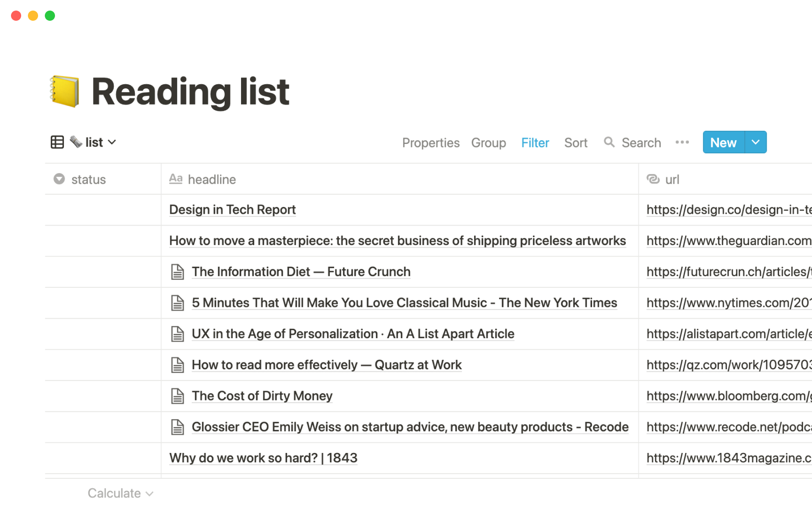The width and height of the screenshot is (812, 508).
Task: Click the Search field
Action: [x=633, y=142]
